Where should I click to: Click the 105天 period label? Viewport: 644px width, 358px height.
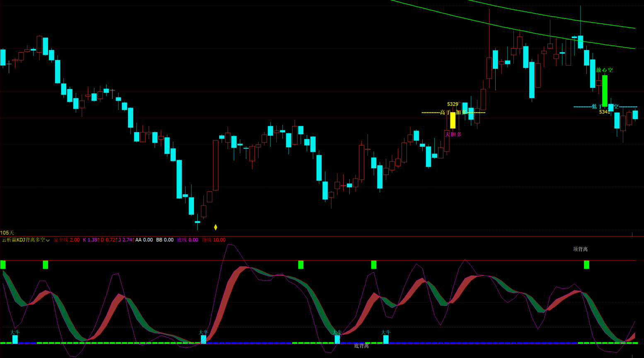7,233
